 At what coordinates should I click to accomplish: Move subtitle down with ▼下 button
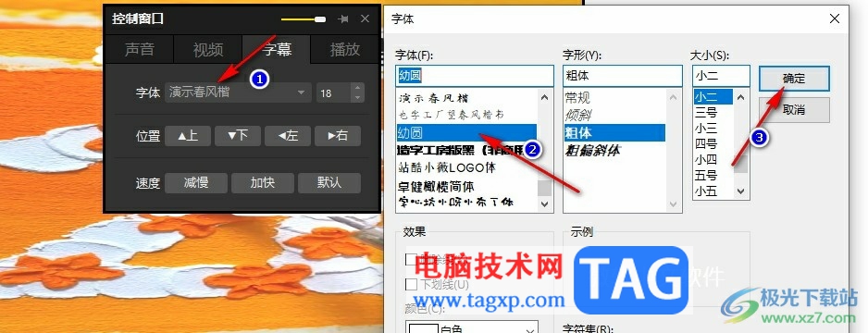click(238, 136)
